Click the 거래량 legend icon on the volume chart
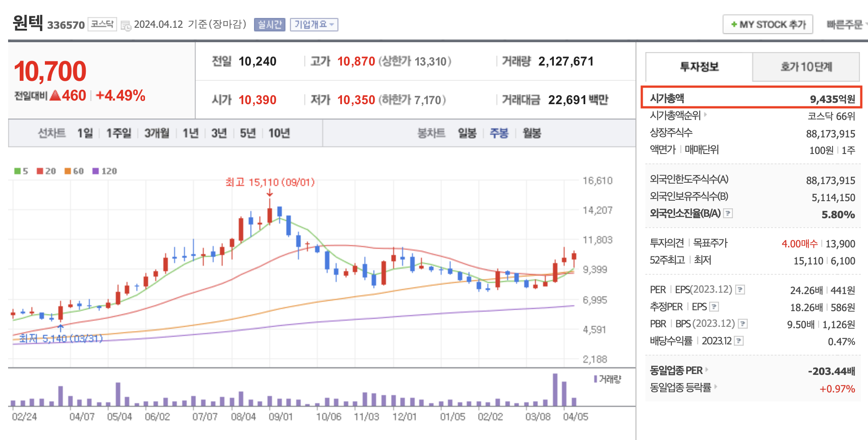The image size is (868, 440). click(595, 379)
